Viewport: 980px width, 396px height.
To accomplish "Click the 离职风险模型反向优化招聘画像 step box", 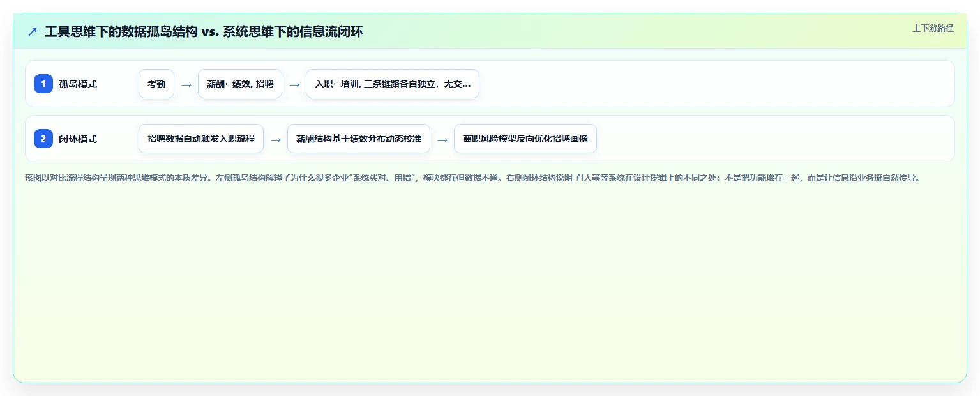I will point(525,139).
